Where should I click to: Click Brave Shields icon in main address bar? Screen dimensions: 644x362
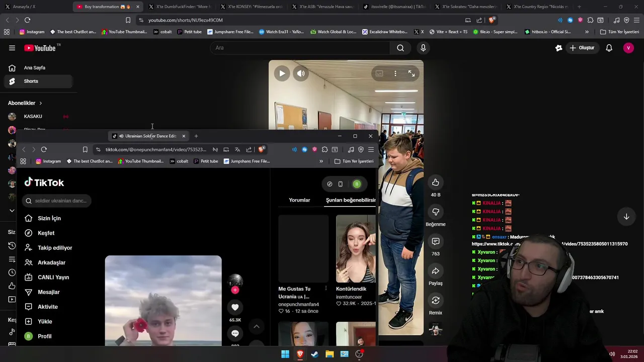[x=492, y=20]
